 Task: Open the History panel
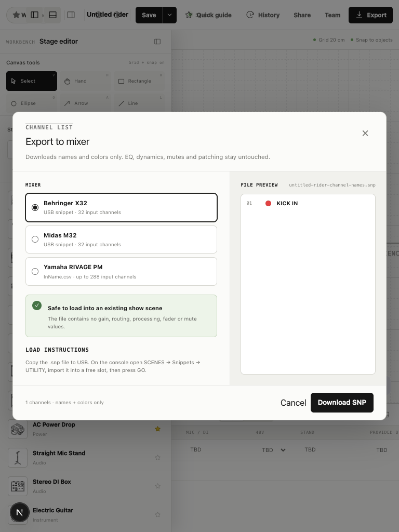tap(263, 15)
